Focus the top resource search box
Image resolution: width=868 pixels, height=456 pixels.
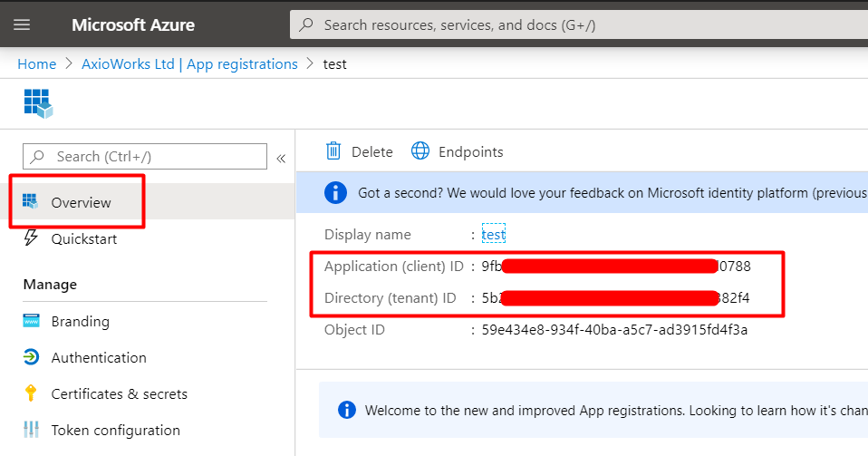click(578, 25)
